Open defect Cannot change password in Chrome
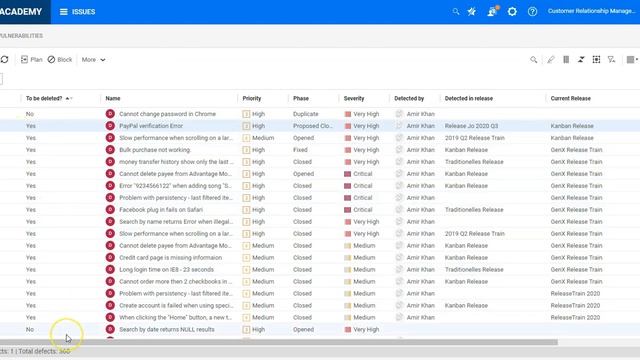 tap(167, 114)
